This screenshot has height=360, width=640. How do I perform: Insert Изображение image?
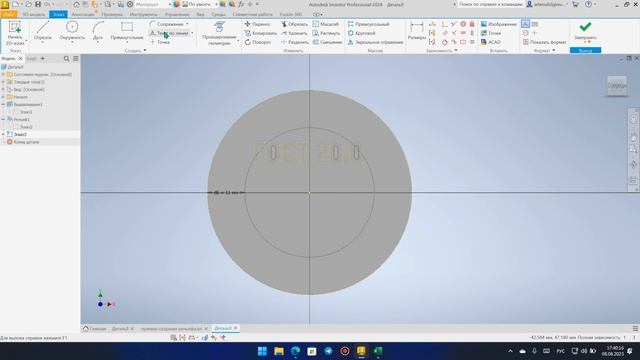click(x=499, y=24)
